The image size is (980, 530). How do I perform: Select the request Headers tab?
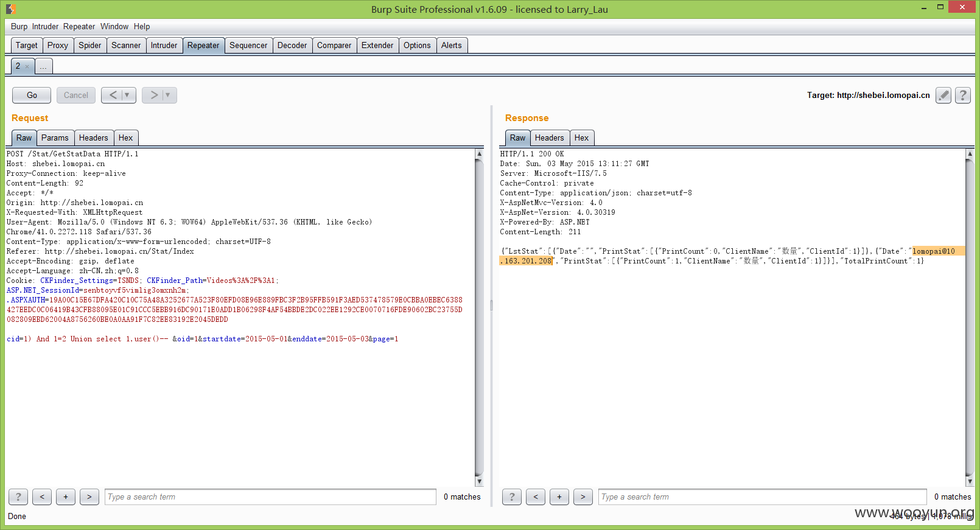[x=94, y=138]
